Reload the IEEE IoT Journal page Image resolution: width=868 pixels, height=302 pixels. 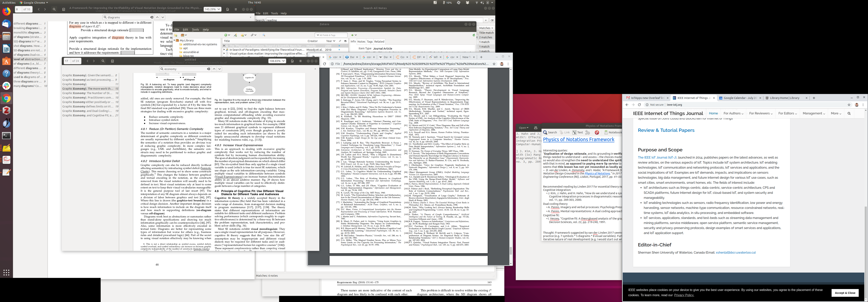coord(639,105)
